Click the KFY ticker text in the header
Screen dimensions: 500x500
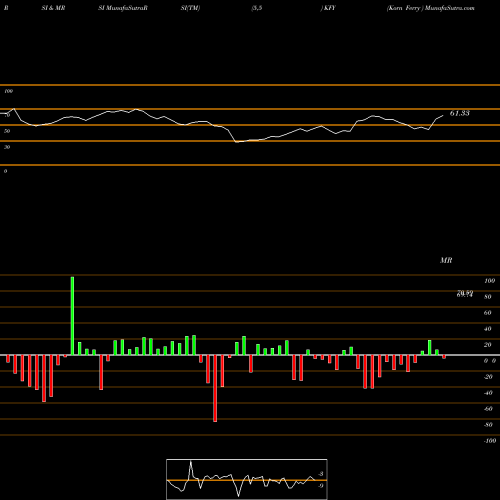click(329, 8)
